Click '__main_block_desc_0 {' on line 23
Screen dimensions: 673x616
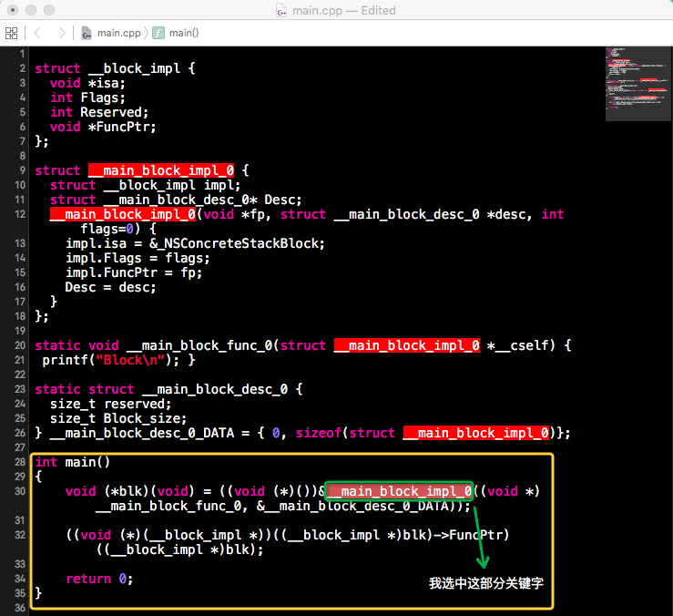click(x=222, y=390)
